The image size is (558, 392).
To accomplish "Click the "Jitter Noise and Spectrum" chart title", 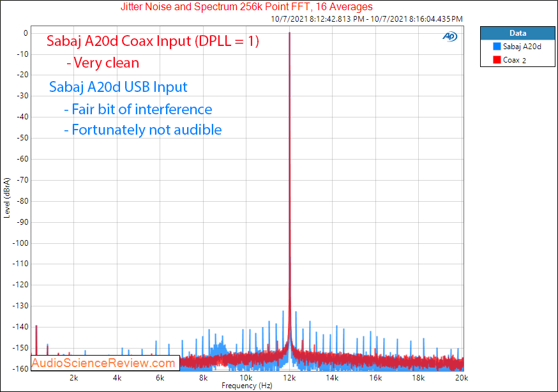I will coord(246,6).
